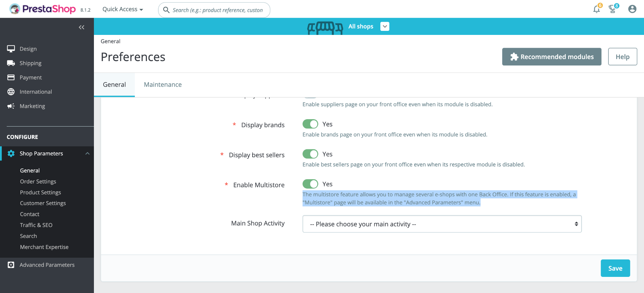Screen dimensions: 644x293
Task: Click the General breadcrumb link
Action: tap(110, 41)
